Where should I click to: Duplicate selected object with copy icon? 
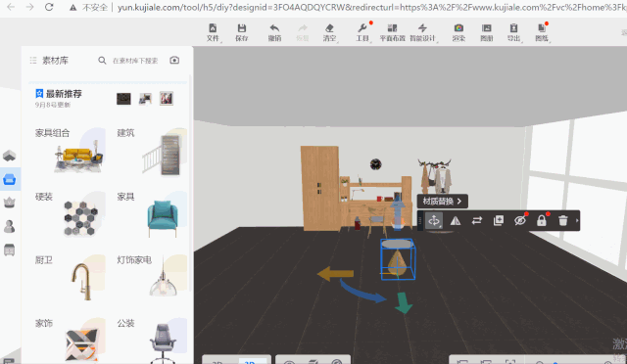click(499, 220)
